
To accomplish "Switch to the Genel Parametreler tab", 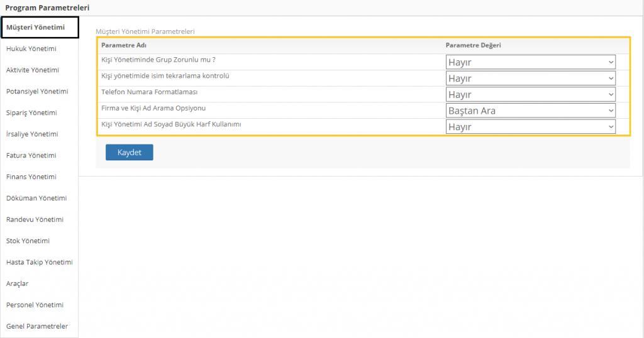I will click(37, 326).
